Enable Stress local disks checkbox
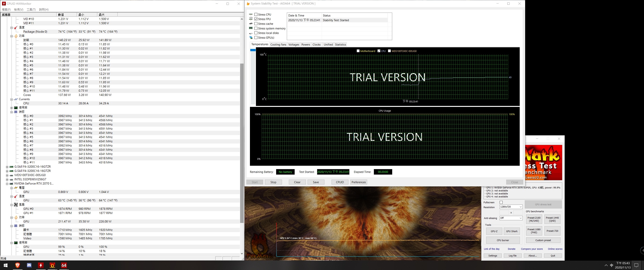The image size is (644, 270). point(256,33)
